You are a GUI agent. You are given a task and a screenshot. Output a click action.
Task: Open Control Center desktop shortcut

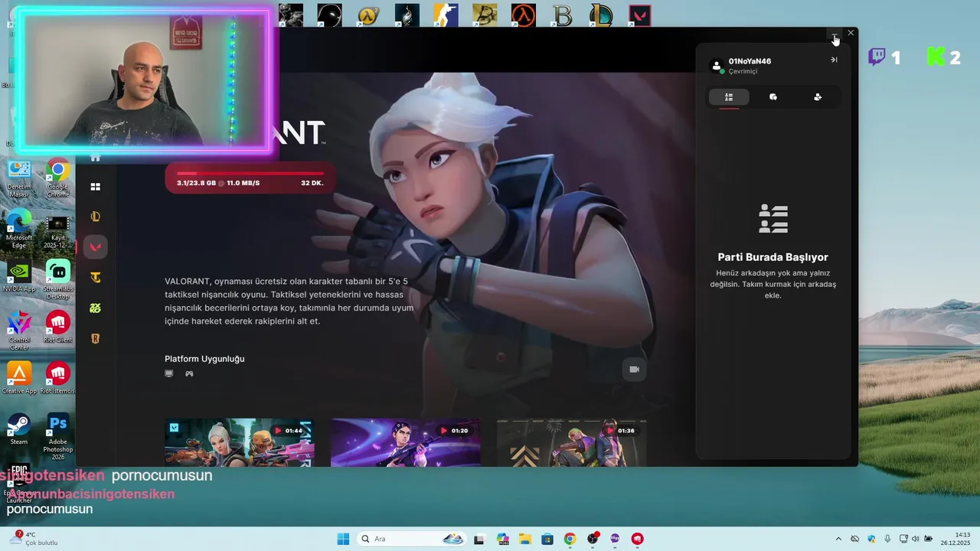19,330
